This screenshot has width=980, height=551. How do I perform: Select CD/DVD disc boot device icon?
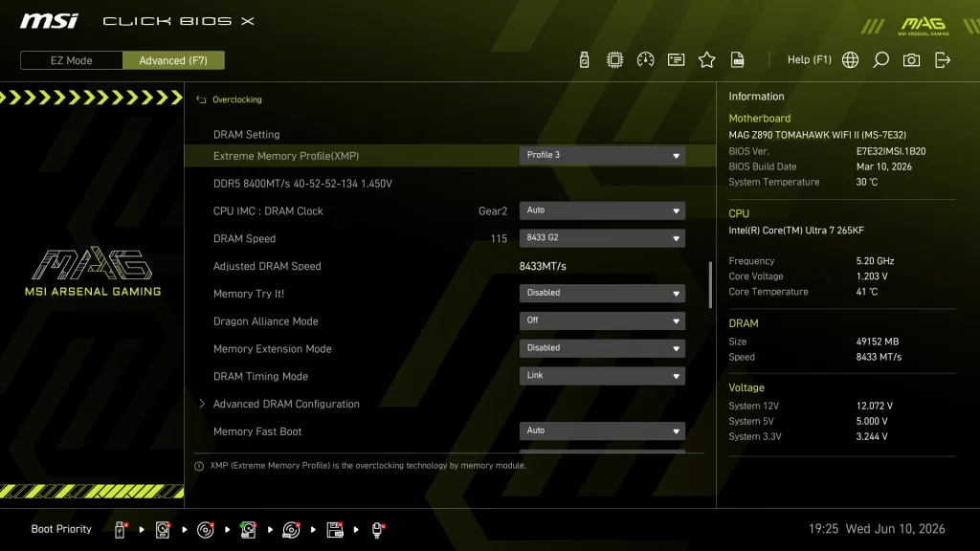205,530
